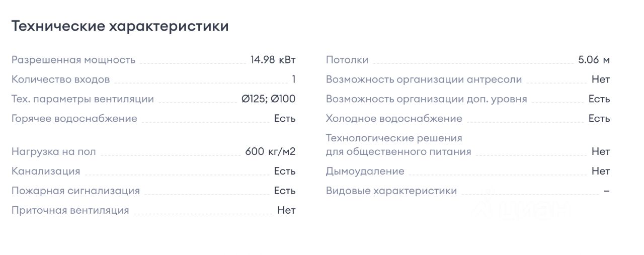This screenshot has width=644, height=255.
Task: Select the 600 кг/м2 floor load value
Action: (270, 151)
